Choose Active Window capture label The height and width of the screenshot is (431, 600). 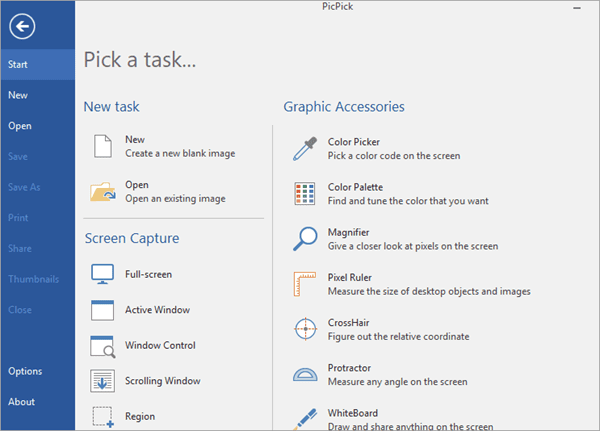coord(157,310)
